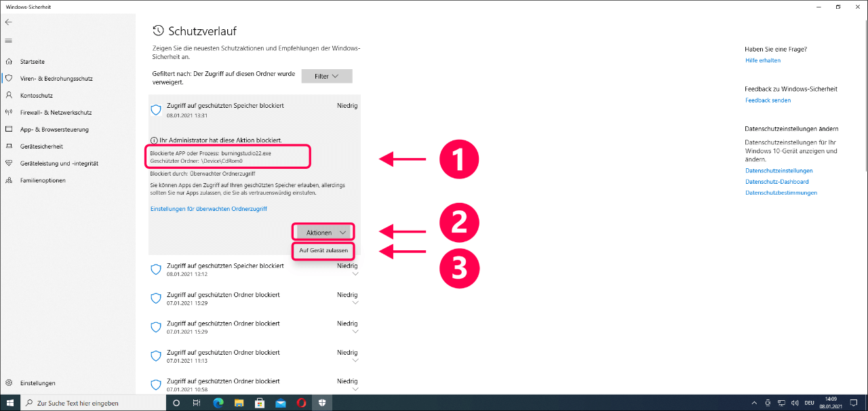Screen dimensions: 868x411
Task: Click the text 'Blockierte APP oder Prozess: burningstudio22.exe'
Action: 210,153
